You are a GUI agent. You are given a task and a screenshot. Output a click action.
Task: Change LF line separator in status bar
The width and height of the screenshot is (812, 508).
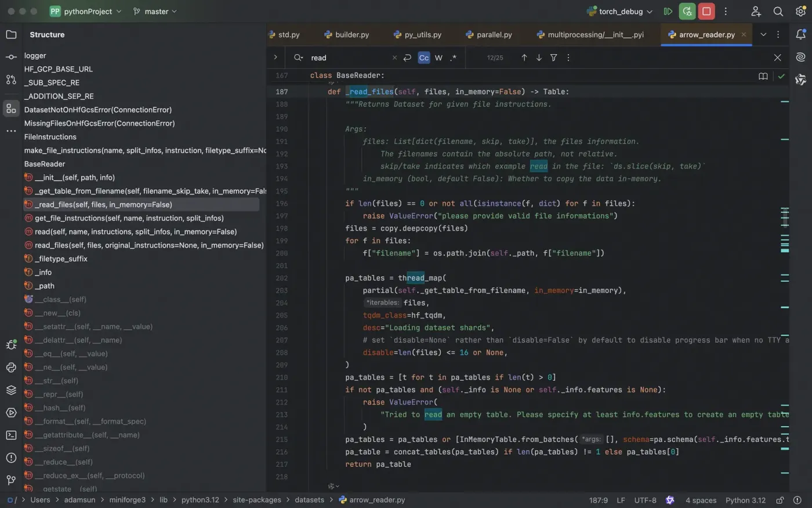pyautogui.click(x=621, y=500)
